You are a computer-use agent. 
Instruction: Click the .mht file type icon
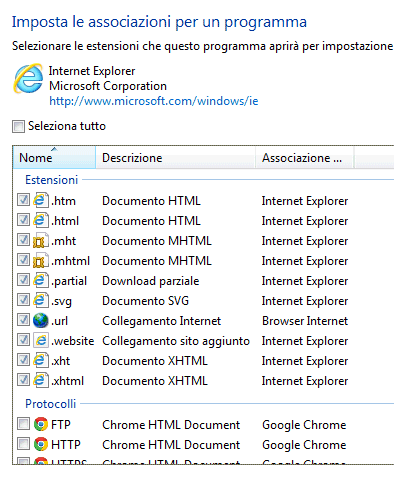point(41,240)
